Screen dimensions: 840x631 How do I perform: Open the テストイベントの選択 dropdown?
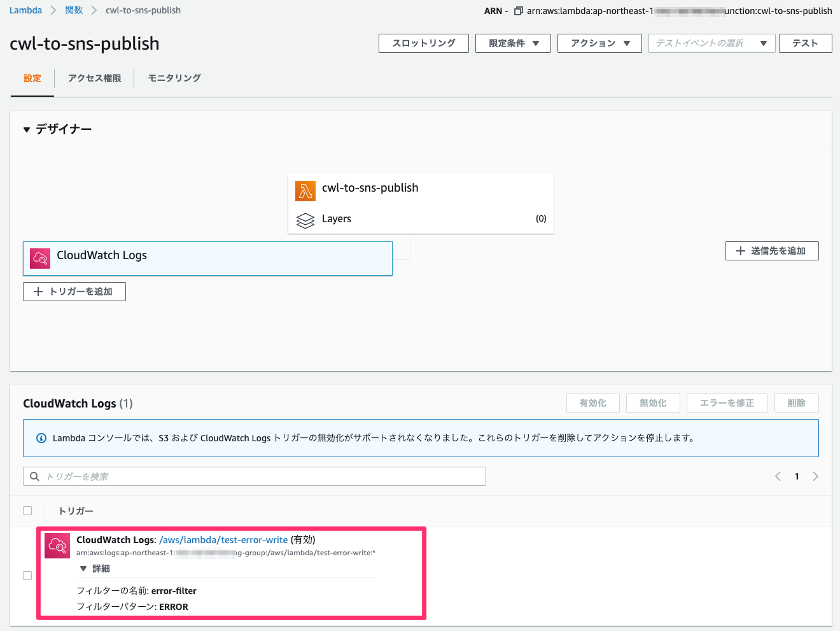[x=711, y=43]
